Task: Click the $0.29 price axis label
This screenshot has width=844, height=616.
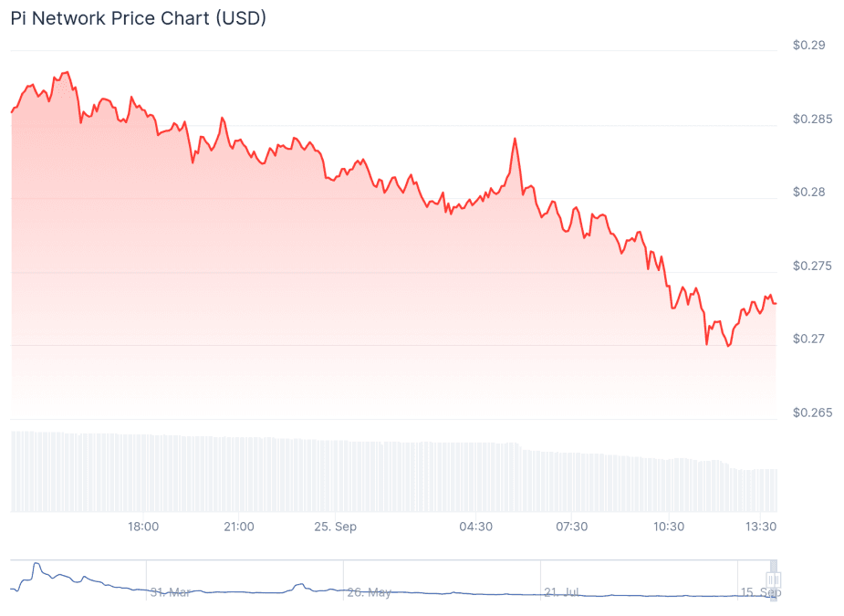Action: coord(809,46)
